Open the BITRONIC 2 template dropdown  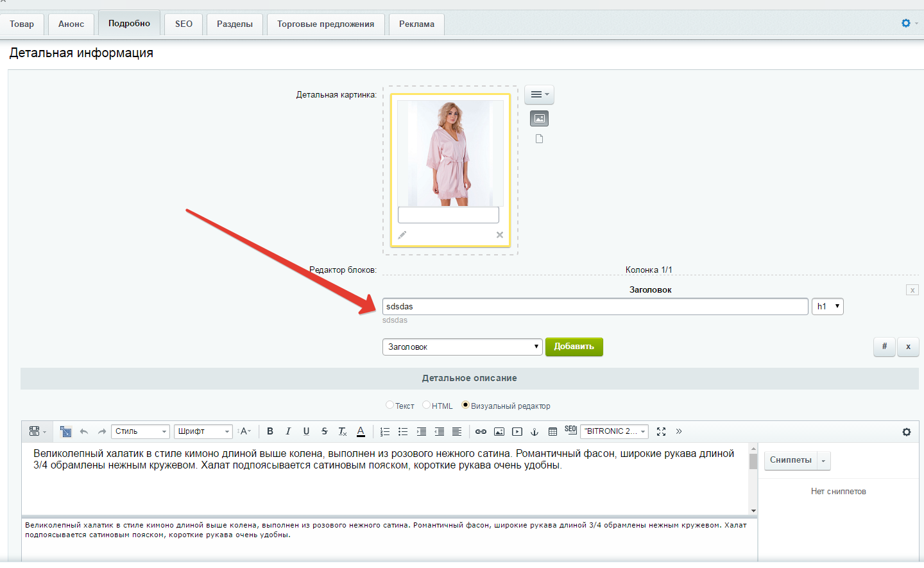614,431
